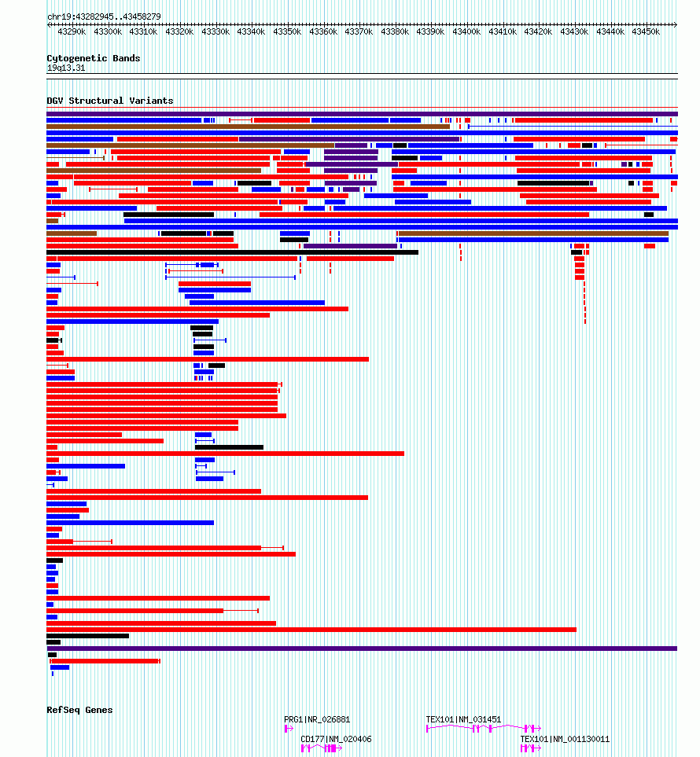Click the CD177|NM_020406 gene label
The image size is (700, 757).
click(336, 739)
